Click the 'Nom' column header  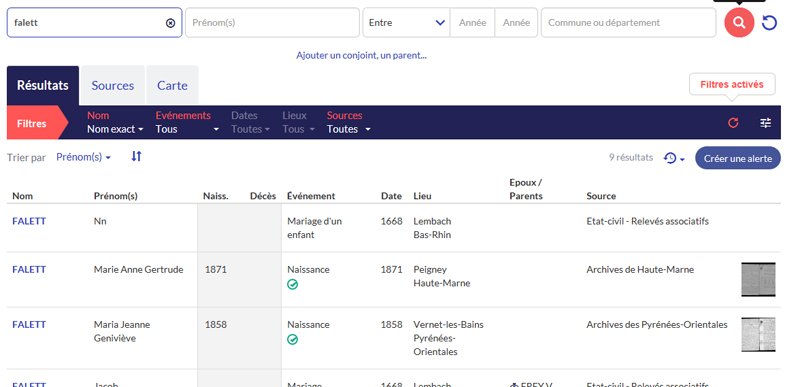click(22, 196)
